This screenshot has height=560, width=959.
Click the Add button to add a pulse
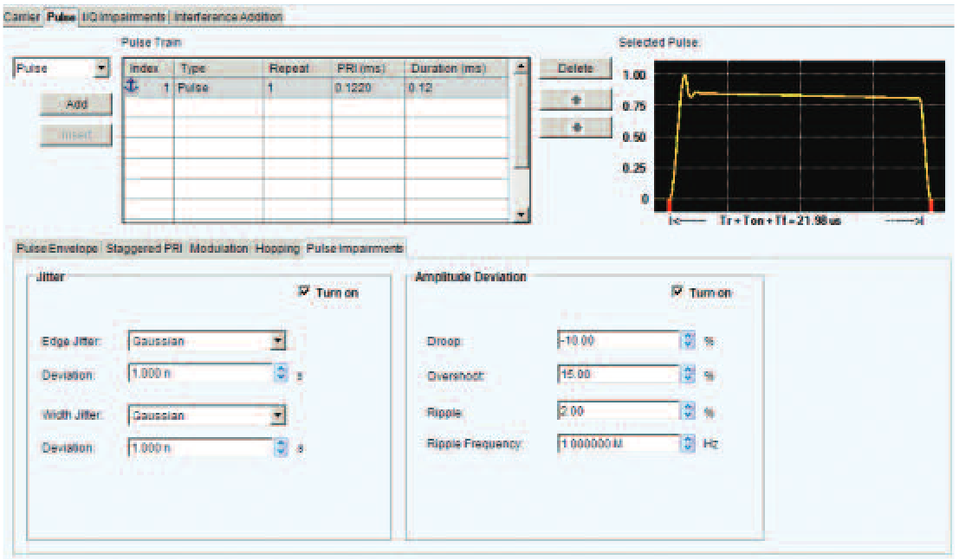tap(76, 106)
